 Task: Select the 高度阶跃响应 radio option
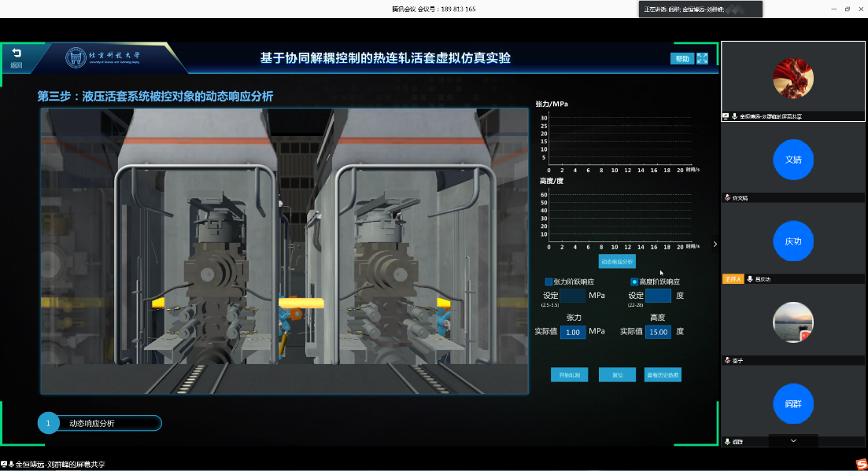pyautogui.click(x=634, y=281)
